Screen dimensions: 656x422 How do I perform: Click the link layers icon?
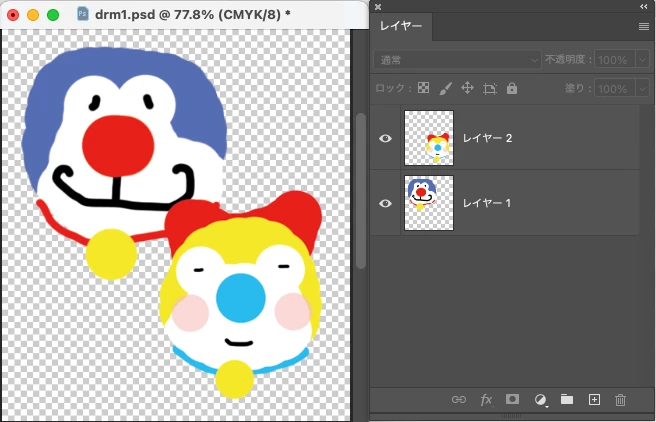pos(459,399)
